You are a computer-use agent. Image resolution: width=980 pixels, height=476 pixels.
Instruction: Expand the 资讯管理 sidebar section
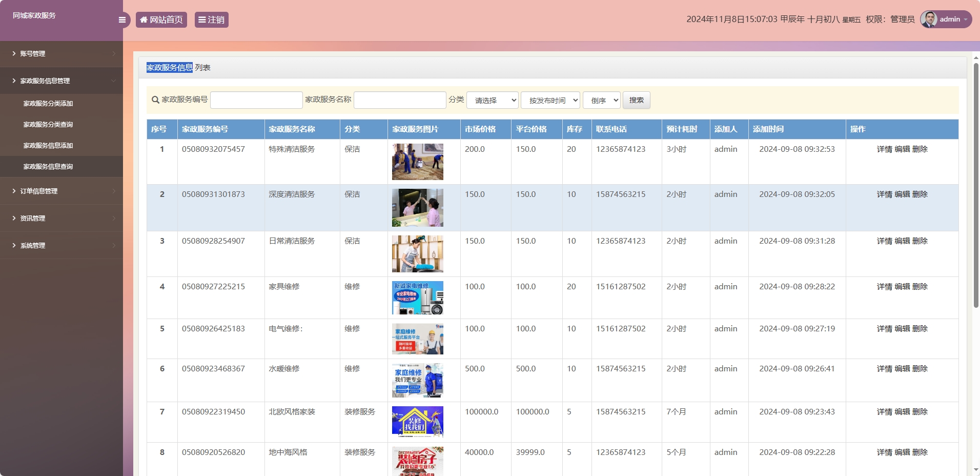click(32, 218)
